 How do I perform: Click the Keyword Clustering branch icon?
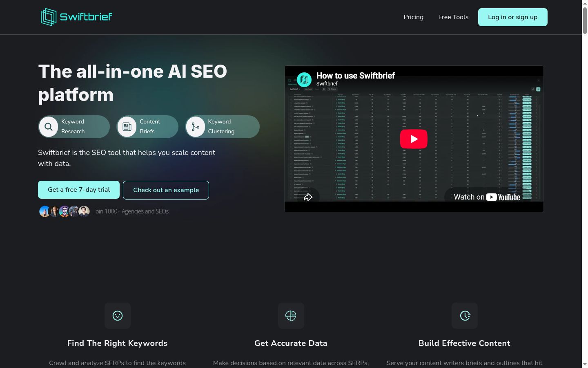(x=196, y=127)
